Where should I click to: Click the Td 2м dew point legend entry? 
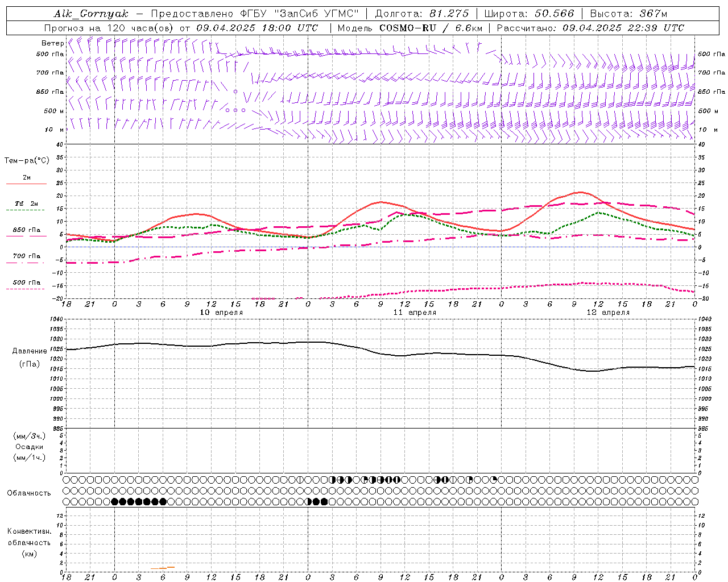point(26,203)
